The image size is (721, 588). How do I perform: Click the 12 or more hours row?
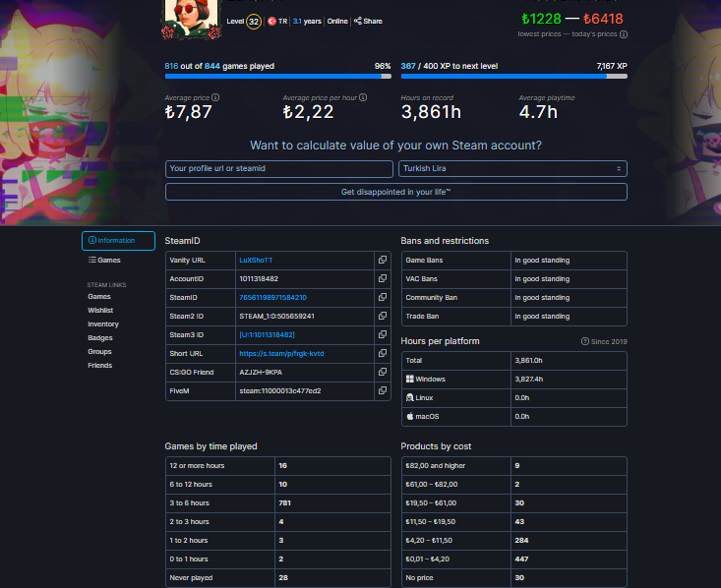[x=278, y=466]
